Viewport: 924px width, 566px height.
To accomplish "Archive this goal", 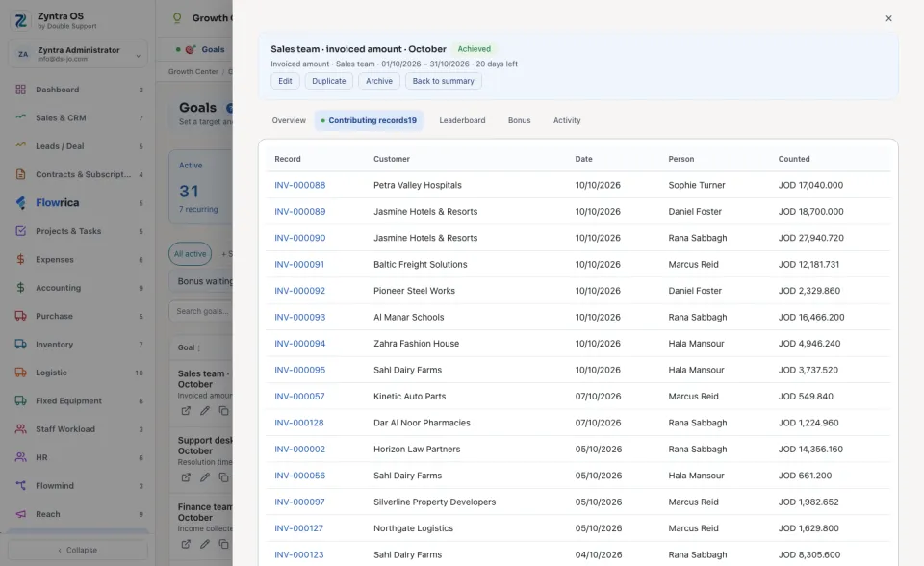I will coord(379,81).
